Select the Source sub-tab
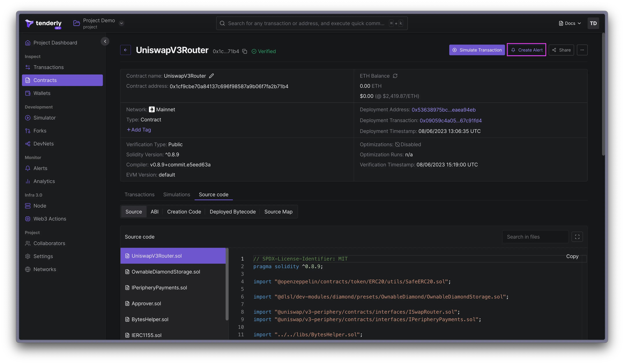The image size is (624, 364). [134, 212]
